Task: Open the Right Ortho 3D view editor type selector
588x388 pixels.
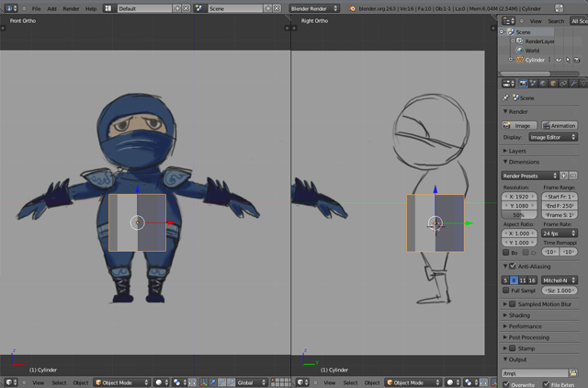Action: [303, 382]
